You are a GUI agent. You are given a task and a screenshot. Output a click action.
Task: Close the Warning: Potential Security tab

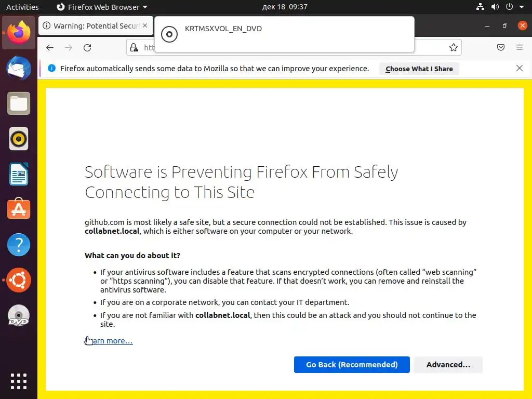[x=145, y=25]
